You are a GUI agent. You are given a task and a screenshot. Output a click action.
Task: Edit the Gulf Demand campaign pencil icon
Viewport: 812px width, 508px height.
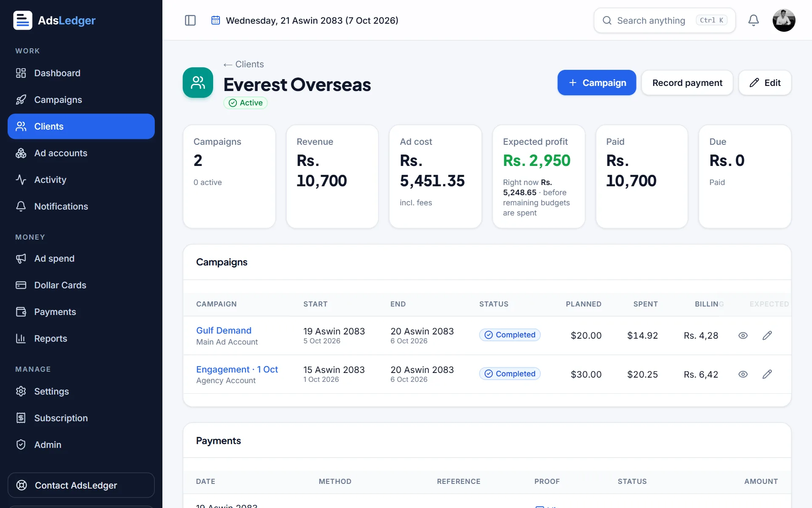click(x=767, y=336)
